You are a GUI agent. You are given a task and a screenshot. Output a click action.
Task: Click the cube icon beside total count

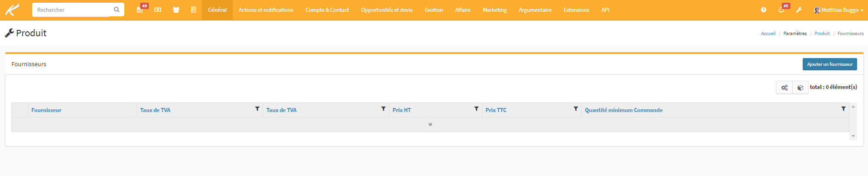point(800,88)
